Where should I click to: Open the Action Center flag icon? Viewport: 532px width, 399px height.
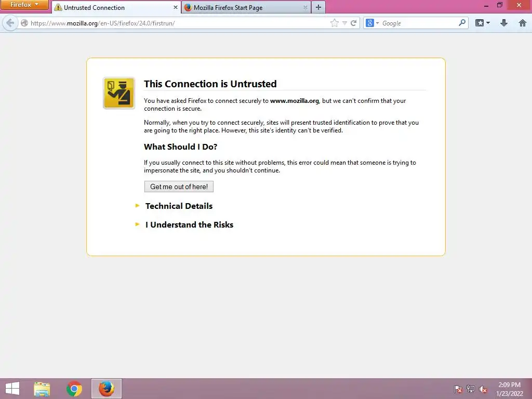[x=458, y=389]
